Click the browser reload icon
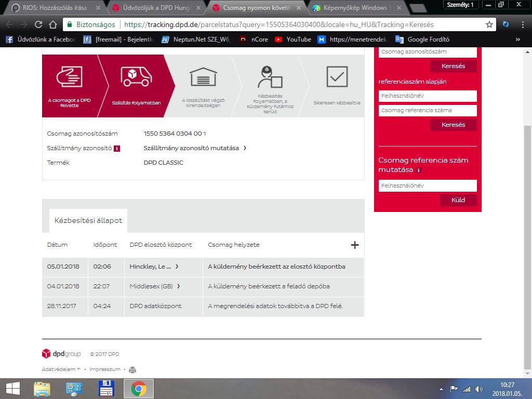532x399 pixels. click(x=38, y=24)
